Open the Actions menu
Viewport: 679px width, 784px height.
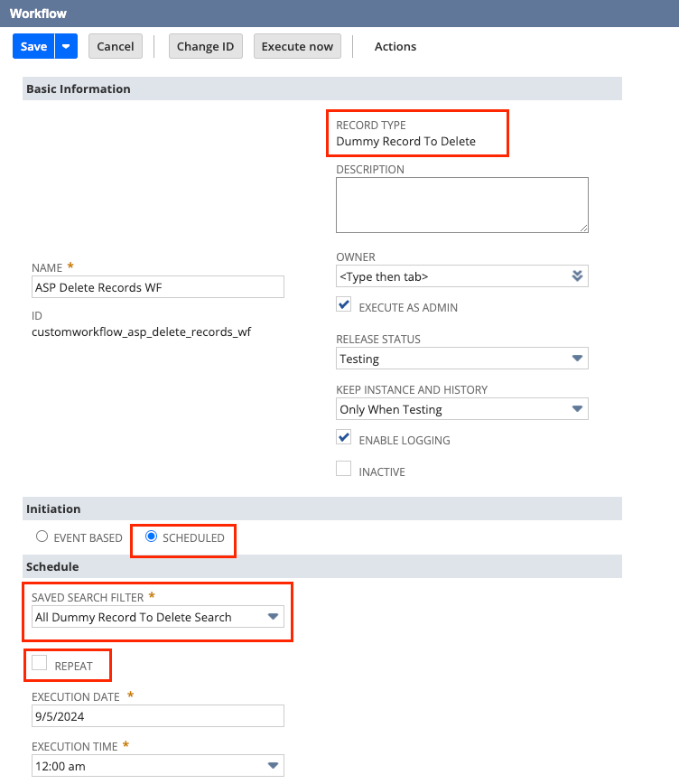coord(395,47)
